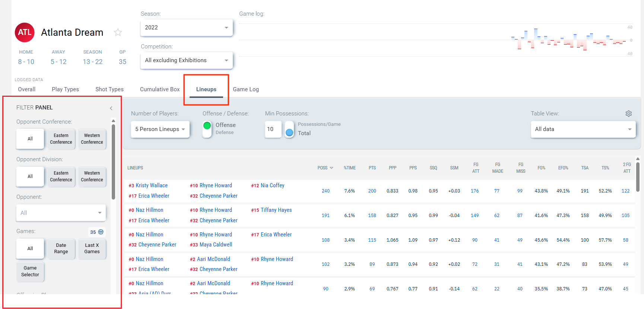Image resolution: width=644 pixels, height=309 pixels.
Task: Filter Opponent Conference to Western Conference
Action: [92, 139]
